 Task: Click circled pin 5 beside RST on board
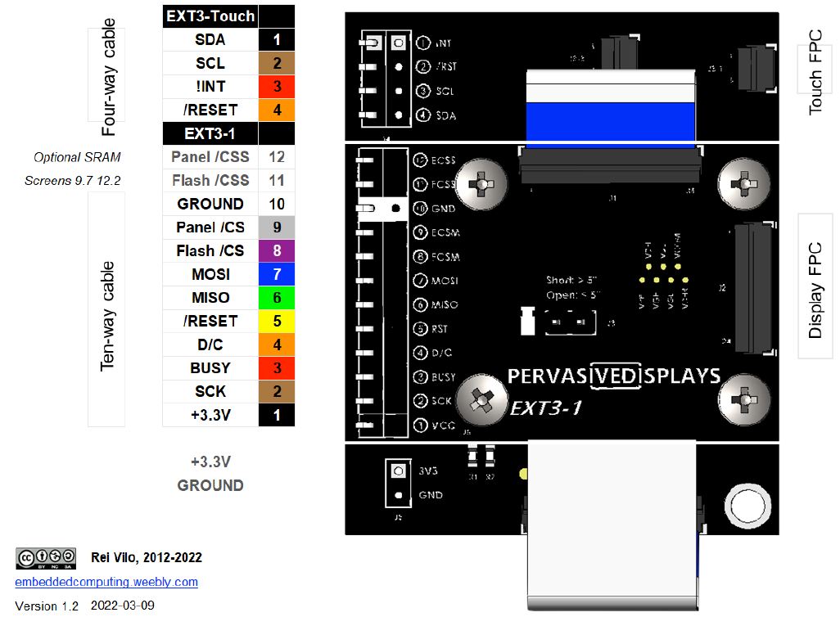[x=420, y=328]
